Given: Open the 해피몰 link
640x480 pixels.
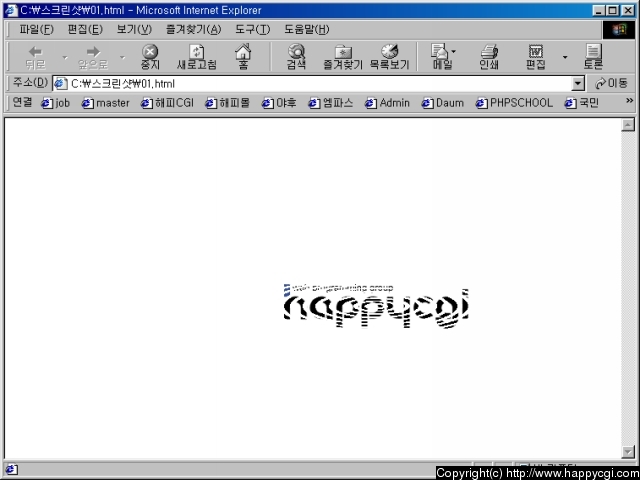Looking at the screenshot, I should pyautogui.click(x=227, y=103).
